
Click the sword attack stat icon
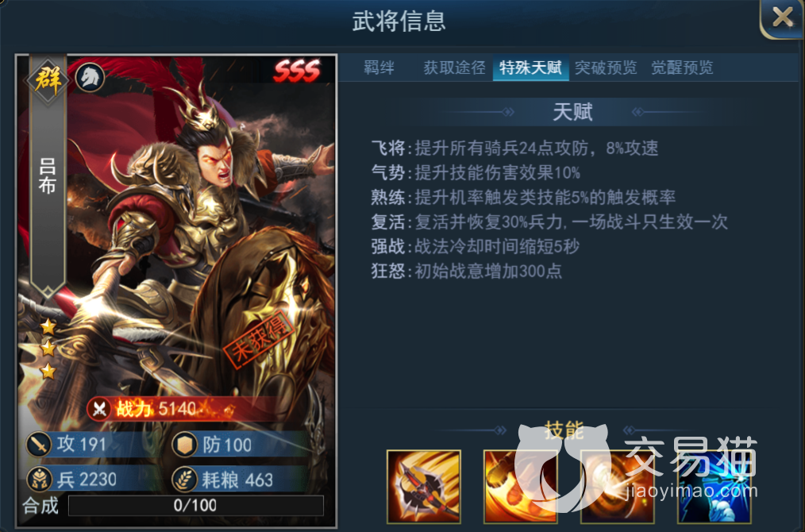point(39,444)
